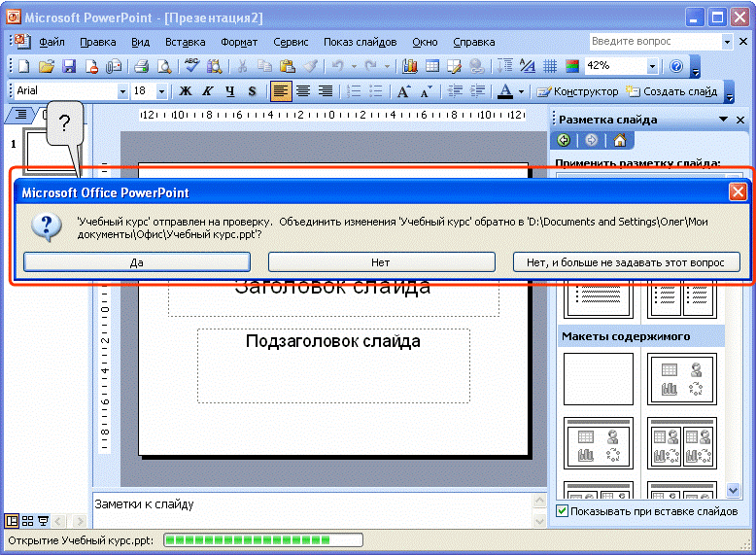756x555 pixels.
Task: Click the task pane scroll down arrow
Action: (x=733, y=491)
